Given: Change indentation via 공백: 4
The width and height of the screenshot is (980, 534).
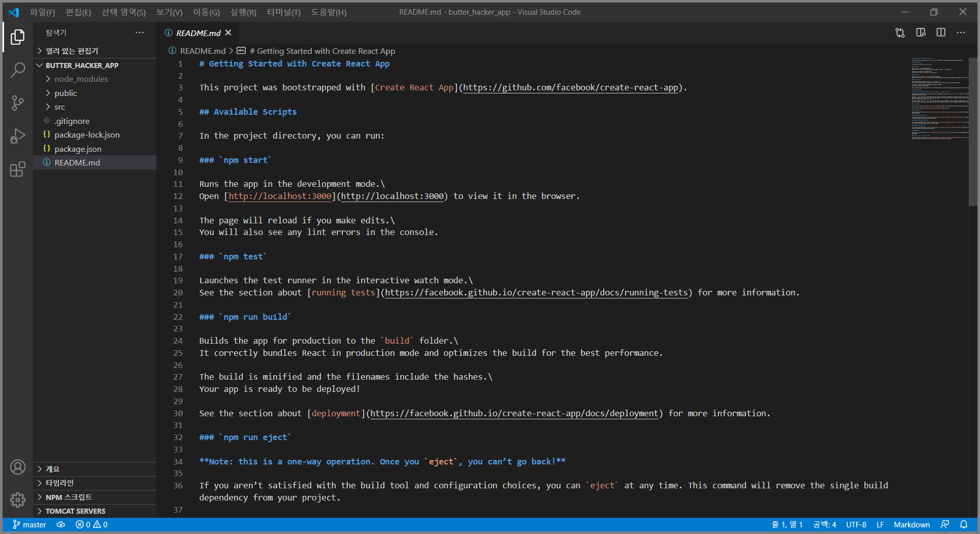Looking at the screenshot, I should pos(825,525).
